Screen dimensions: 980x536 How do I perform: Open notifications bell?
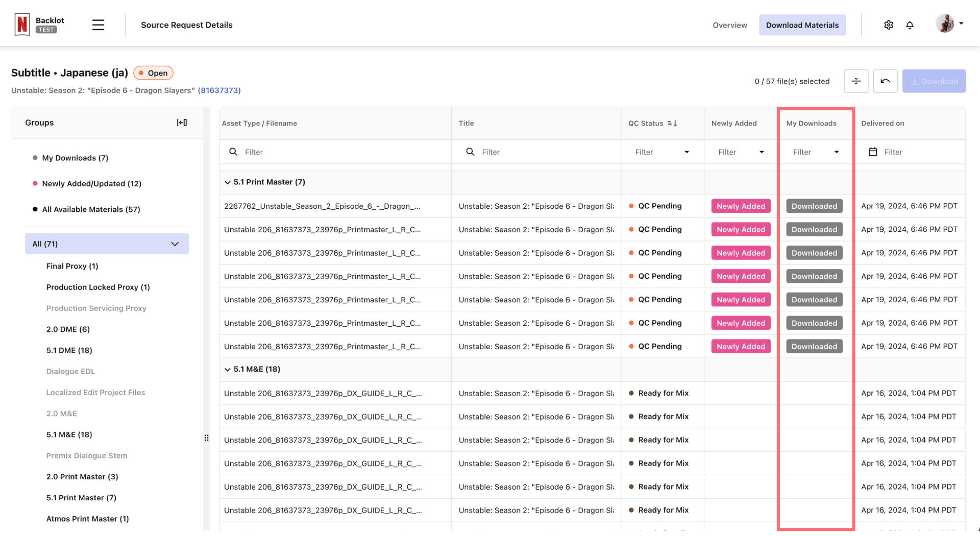[x=910, y=25]
